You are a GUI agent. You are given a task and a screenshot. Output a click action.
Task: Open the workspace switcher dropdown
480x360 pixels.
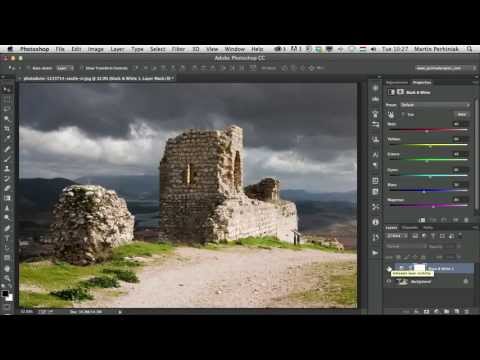point(446,68)
